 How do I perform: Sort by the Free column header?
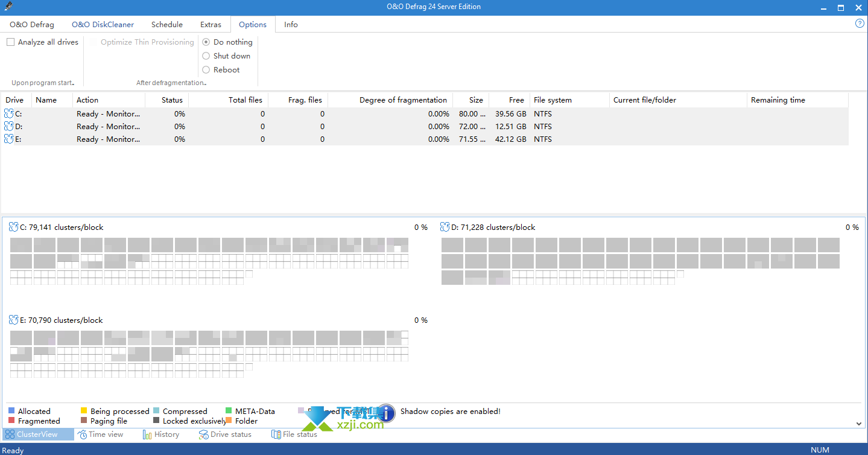(x=509, y=100)
